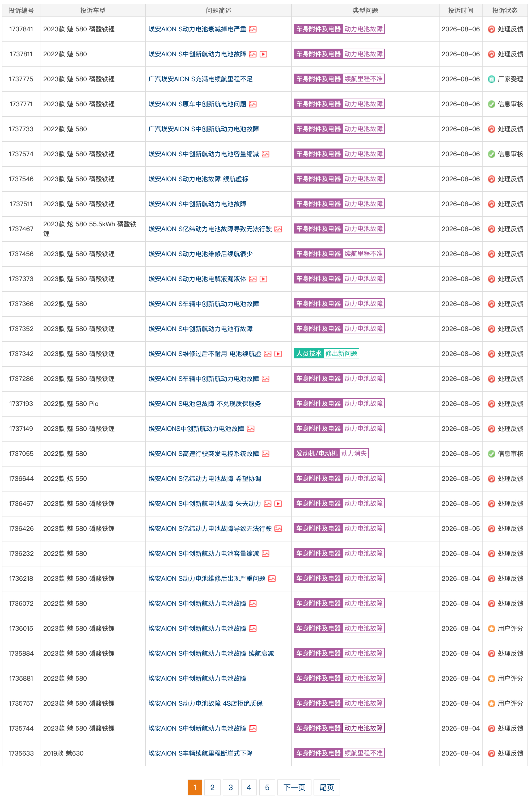The width and height of the screenshot is (532, 805).
Task: Open link 埃安AION S原车中创新航电池问题
Action: click(x=197, y=104)
